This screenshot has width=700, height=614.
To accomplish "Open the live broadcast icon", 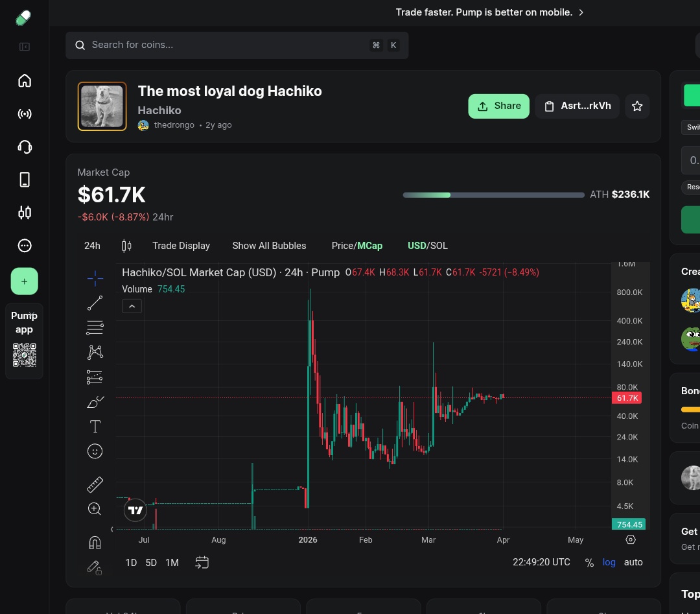I will click(25, 114).
